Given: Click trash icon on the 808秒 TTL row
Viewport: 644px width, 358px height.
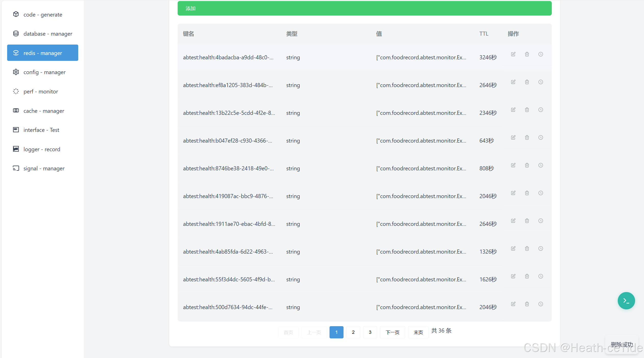Looking at the screenshot, I should pyautogui.click(x=527, y=165).
